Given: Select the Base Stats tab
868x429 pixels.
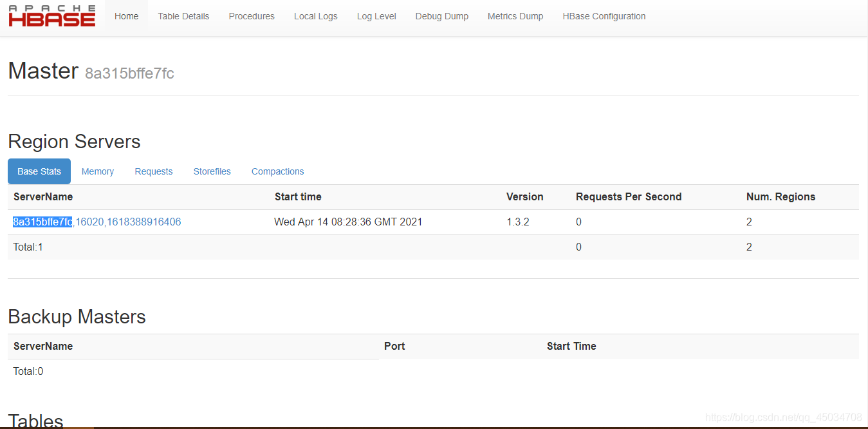Looking at the screenshot, I should 39,171.
